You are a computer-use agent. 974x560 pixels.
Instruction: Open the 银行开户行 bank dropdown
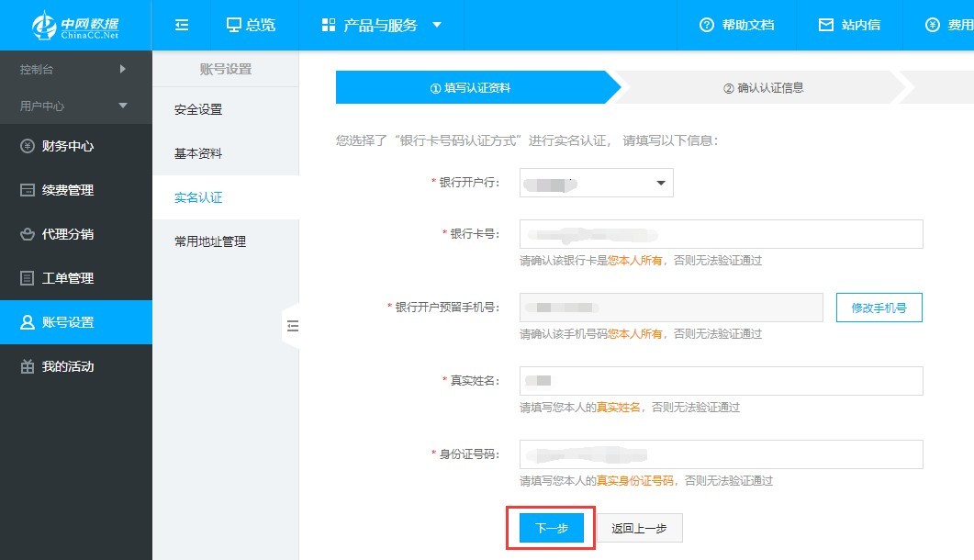tap(659, 183)
